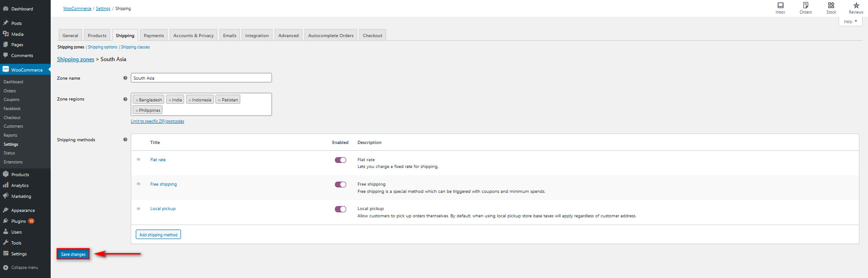Click the Local pickup drag handle

coord(138,209)
